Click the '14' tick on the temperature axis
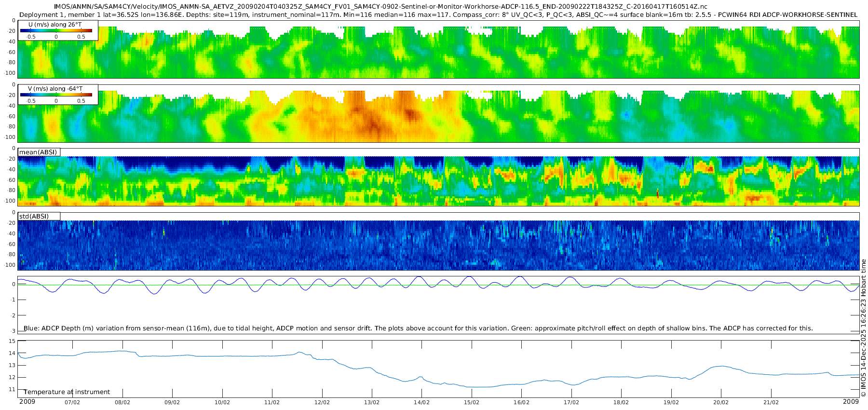This screenshot has width=868, height=410. [x=13, y=354]
